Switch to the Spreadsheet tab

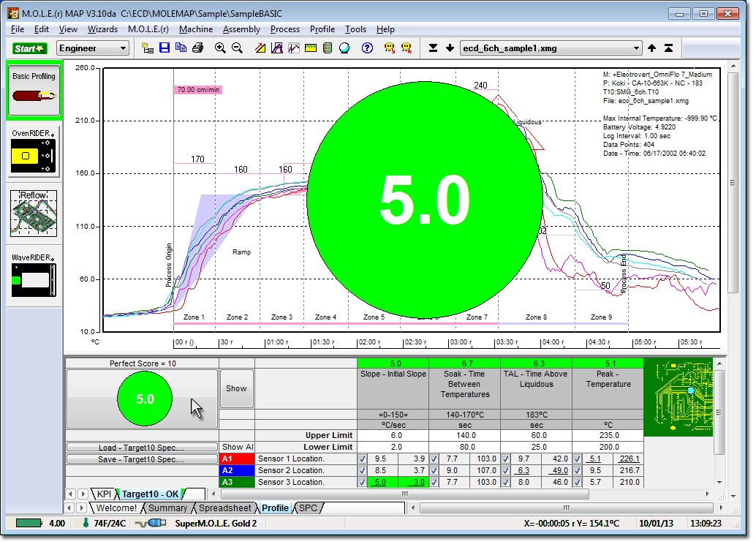click(224, 508)
